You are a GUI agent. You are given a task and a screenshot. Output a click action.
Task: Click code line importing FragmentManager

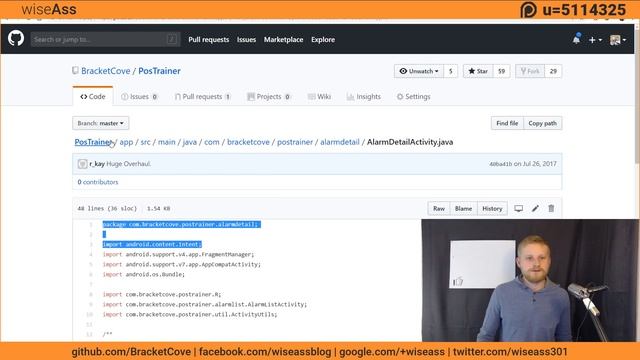point(178,254)
